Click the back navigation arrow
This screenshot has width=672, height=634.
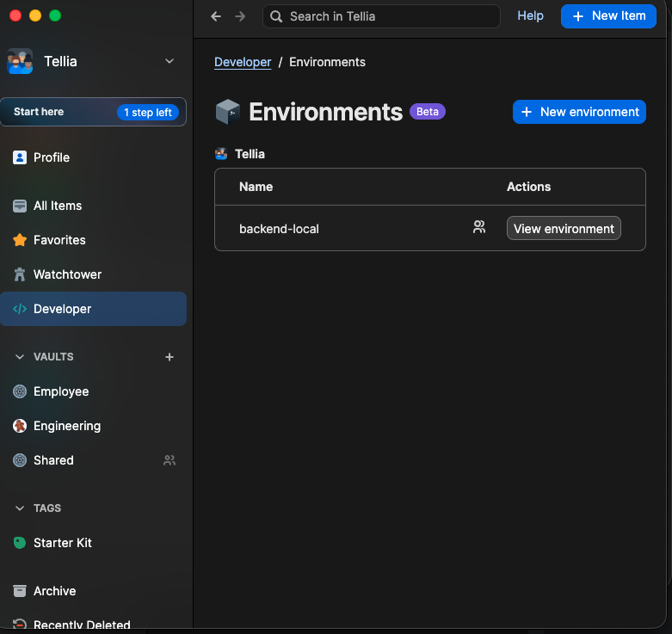tap(216, 16)
